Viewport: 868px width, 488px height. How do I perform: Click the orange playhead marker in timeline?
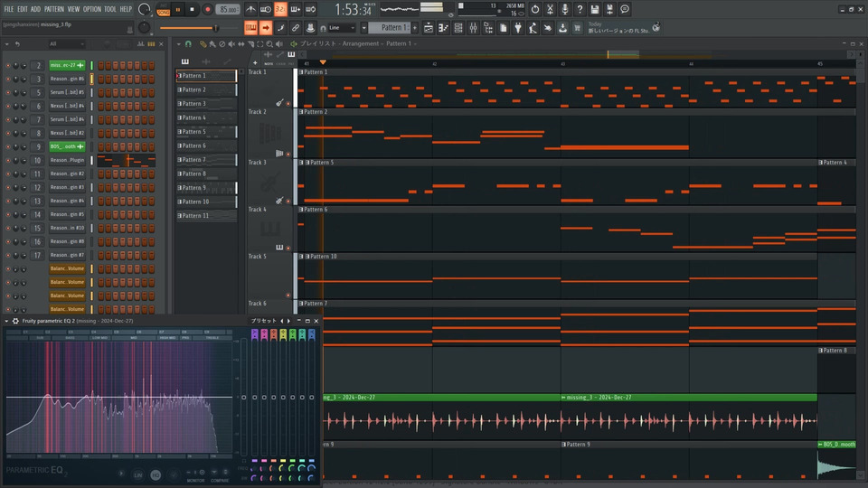tap(323, 62)
